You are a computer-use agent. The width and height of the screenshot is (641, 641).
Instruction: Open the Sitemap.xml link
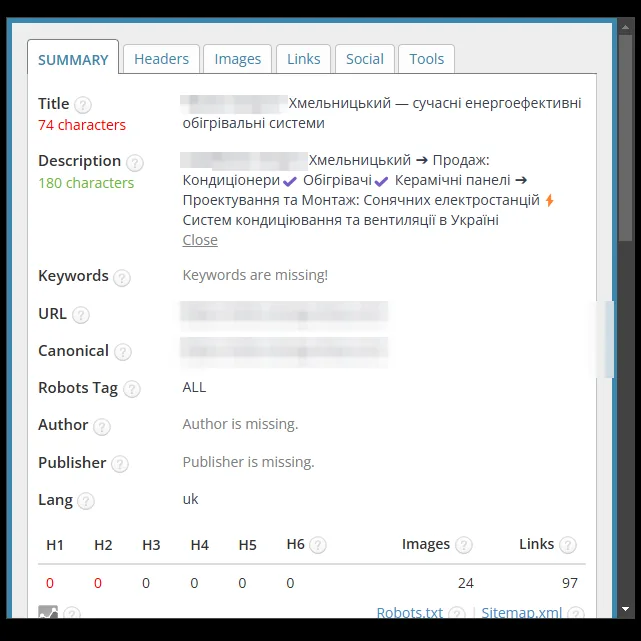point(522,612)
